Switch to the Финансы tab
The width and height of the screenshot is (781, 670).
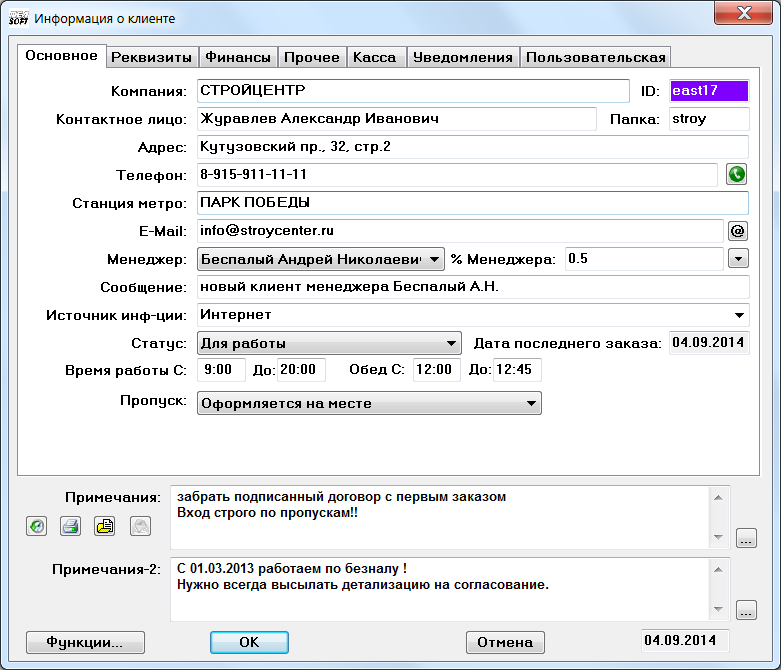click(x=238, y=57)
